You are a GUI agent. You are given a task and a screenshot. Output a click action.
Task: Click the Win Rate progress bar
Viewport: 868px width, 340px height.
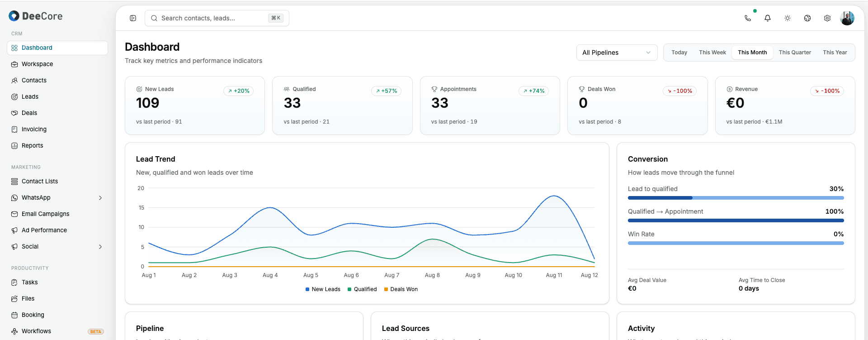coord(736,243)
